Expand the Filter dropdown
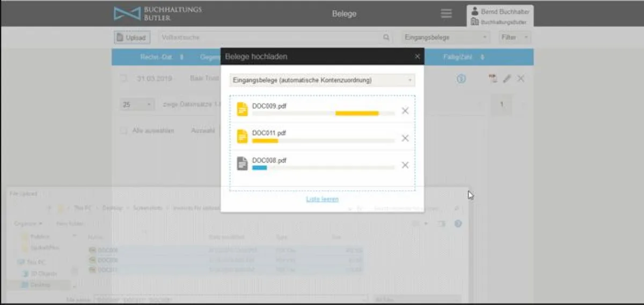644x305 pixels. tap(515, 38)
